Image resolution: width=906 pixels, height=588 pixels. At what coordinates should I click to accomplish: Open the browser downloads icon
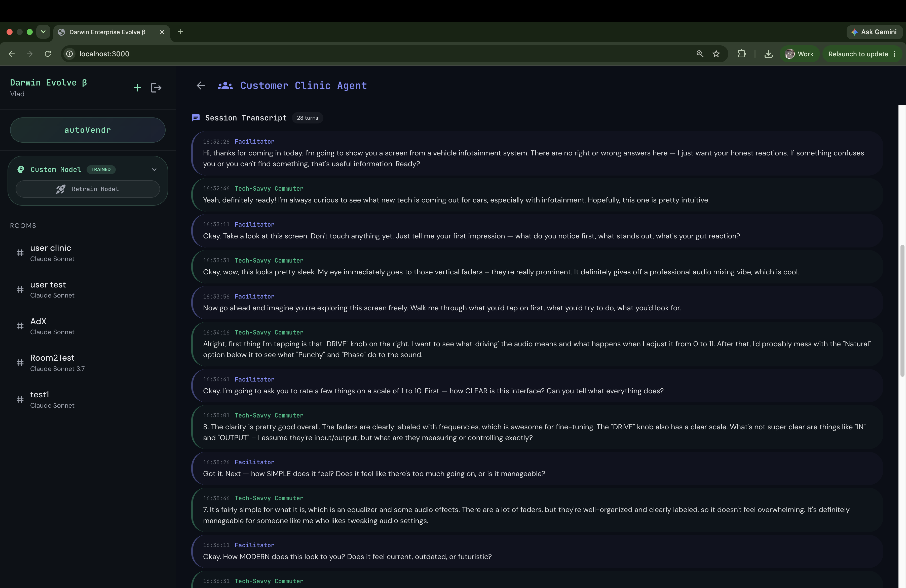point(768,54)
